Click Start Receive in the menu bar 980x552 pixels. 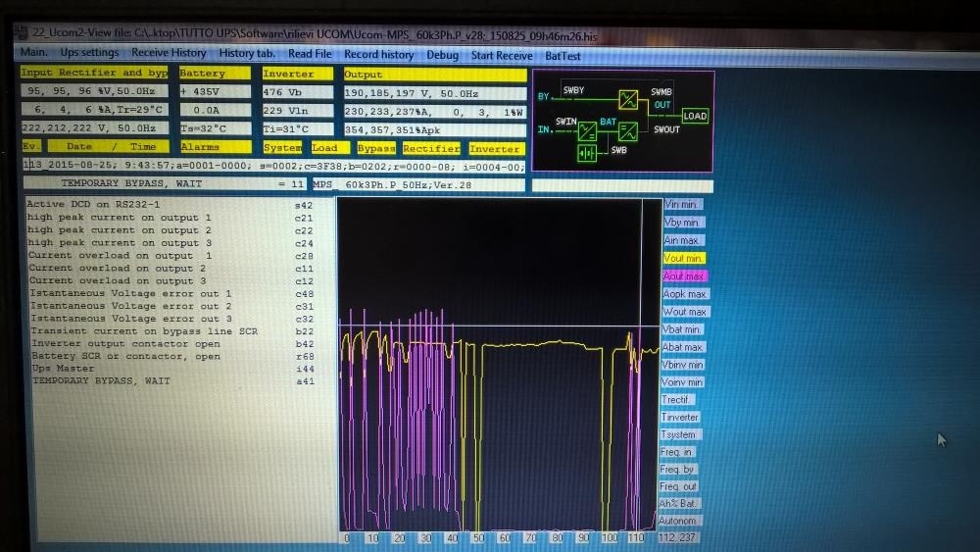point(502,56)
